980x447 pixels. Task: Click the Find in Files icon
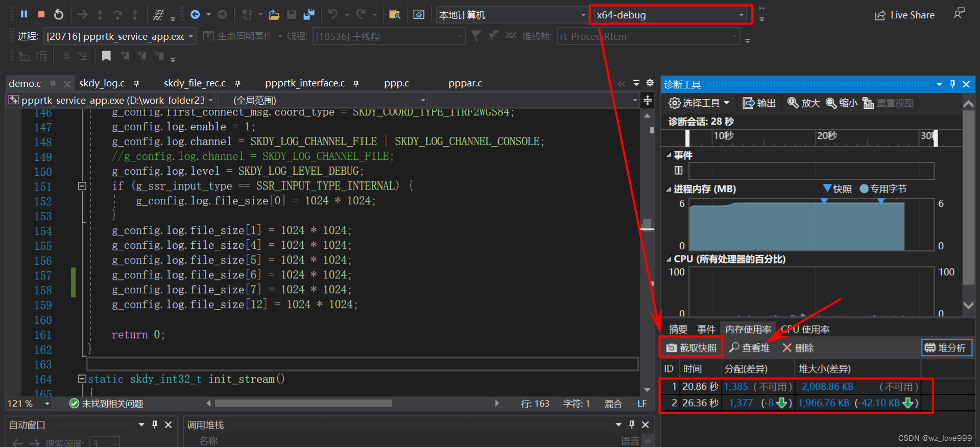click(x=394, y=14)
